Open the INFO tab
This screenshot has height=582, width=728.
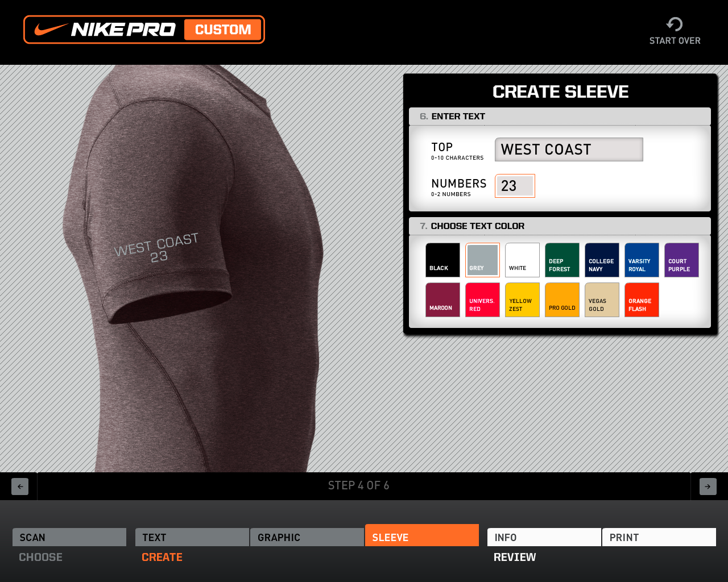point(544,537)
